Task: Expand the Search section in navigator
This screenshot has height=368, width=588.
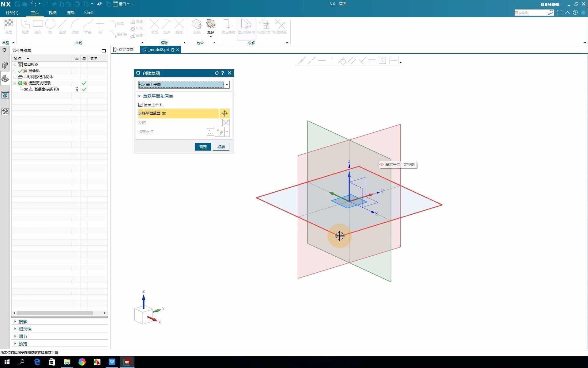Action: [x=23, y=322]
